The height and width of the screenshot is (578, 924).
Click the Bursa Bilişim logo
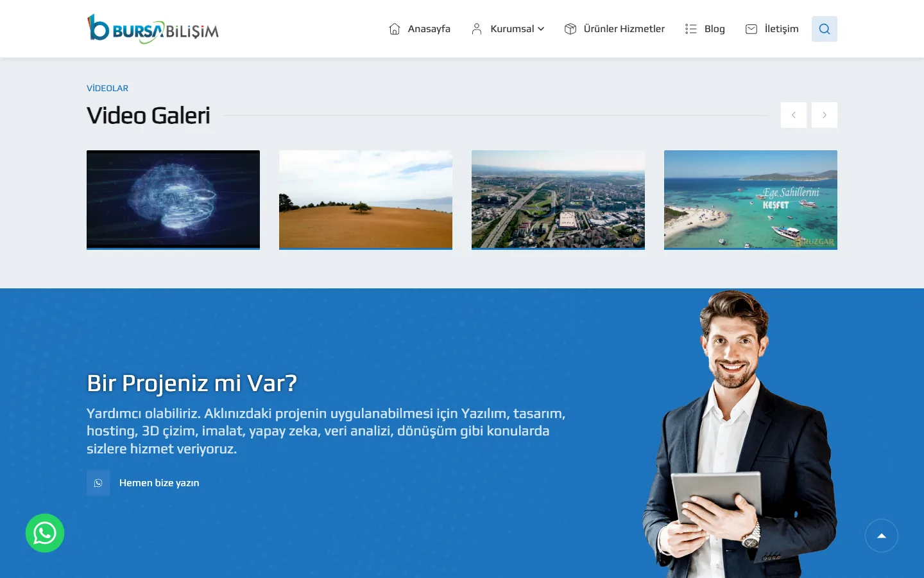(153, 29)
